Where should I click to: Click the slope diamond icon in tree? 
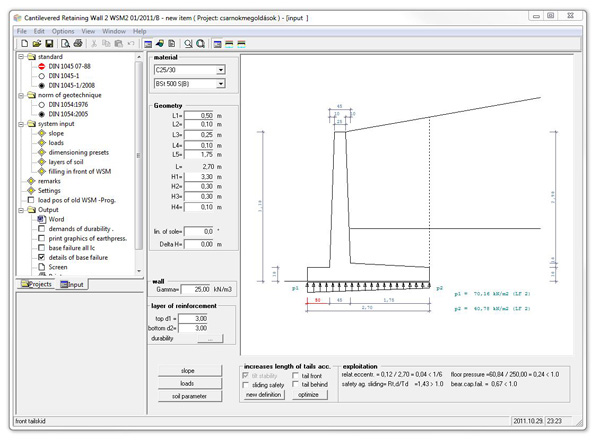pyautogui.click(x=42, y=133)
